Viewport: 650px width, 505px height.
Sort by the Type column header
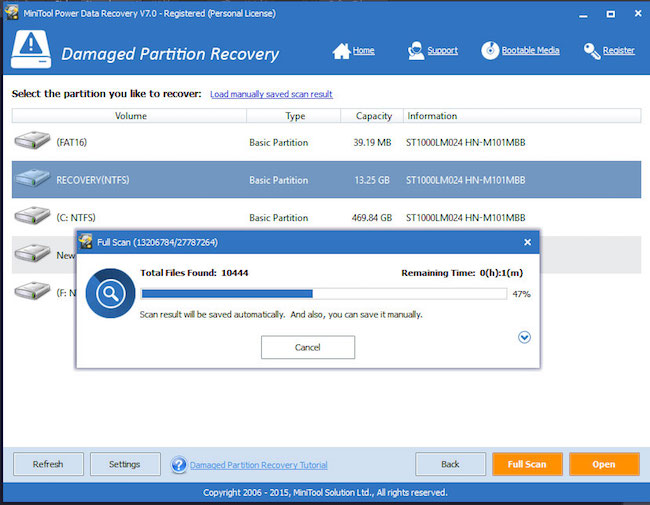[293, 116]
